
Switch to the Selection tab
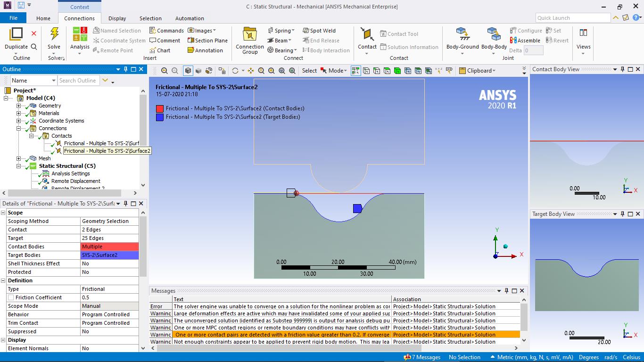tap(150, 18)
